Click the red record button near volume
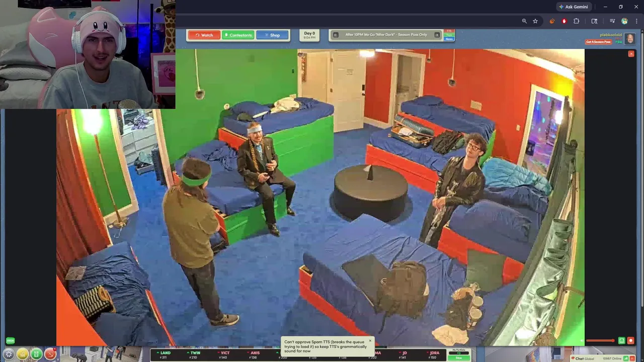This screenshot has width=644, height=362. tap(630, 340)
